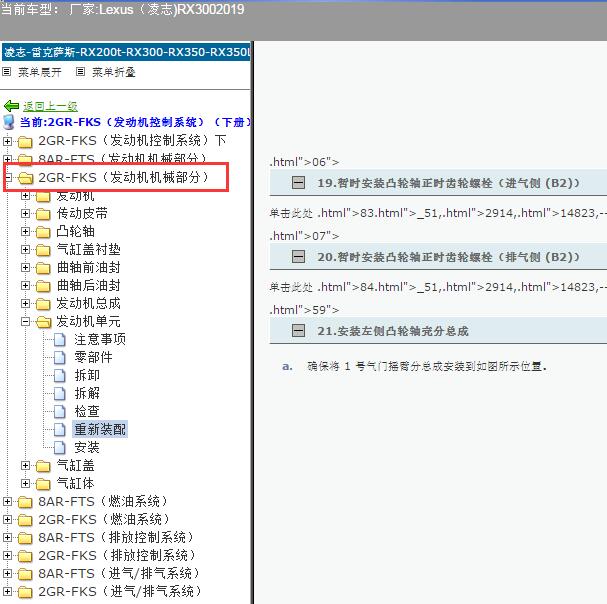Expand 2GR-FKS（燃油系统） node
Viewport: 607px width, 604px height.
click(7, 519)
